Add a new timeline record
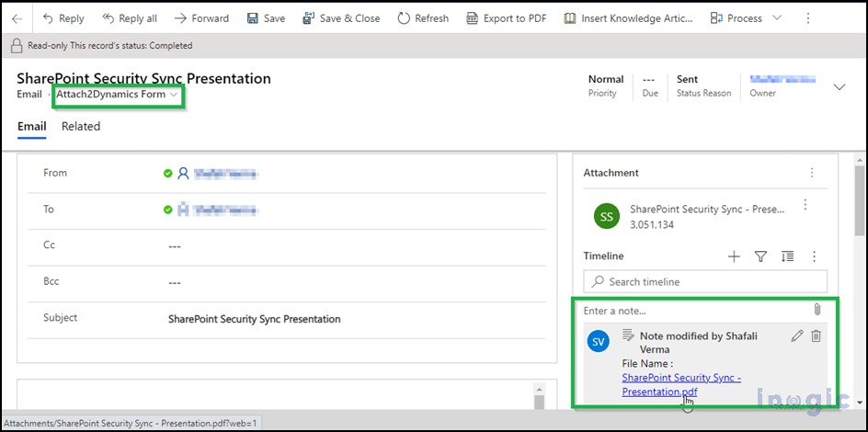Screen dimensions: 868x432 tap(734, 256)
